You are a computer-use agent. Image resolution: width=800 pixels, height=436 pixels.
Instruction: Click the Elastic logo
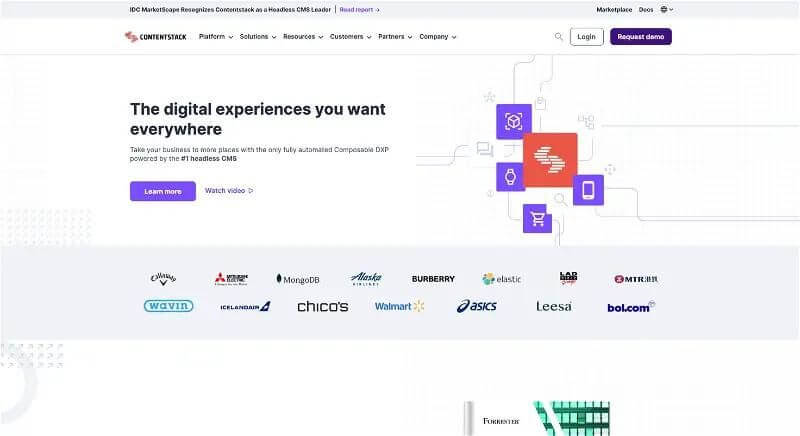point(502,279)
